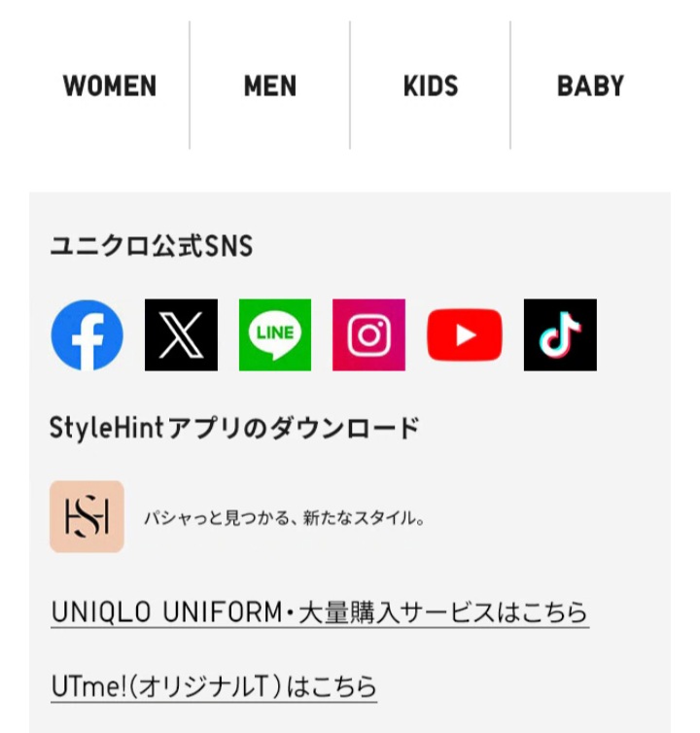Choose the KIDS category tab

pyautogui.click(x=430, y=86)
